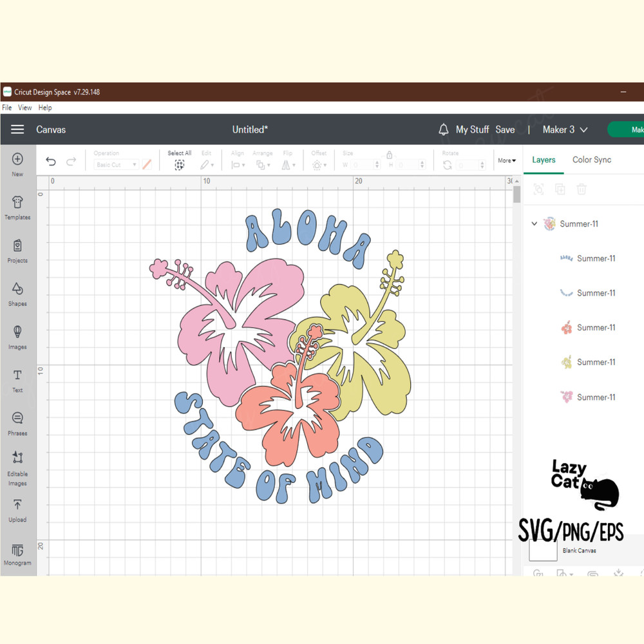Open the Maker 3 machine dropdown

[564, 129]
